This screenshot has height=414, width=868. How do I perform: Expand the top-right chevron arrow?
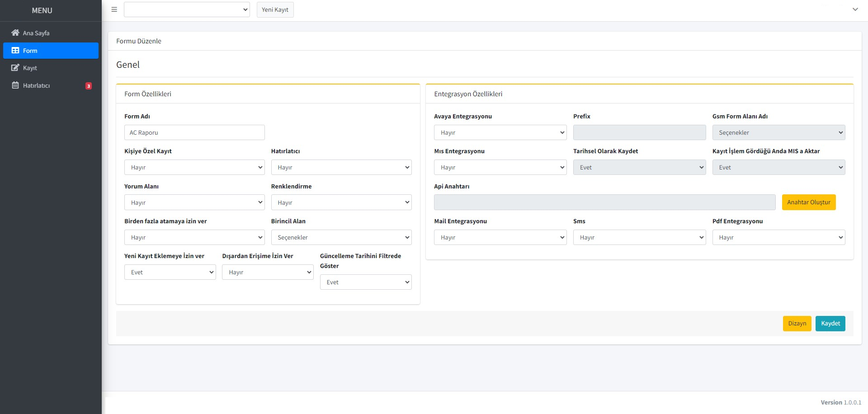[x=855, y=9]
